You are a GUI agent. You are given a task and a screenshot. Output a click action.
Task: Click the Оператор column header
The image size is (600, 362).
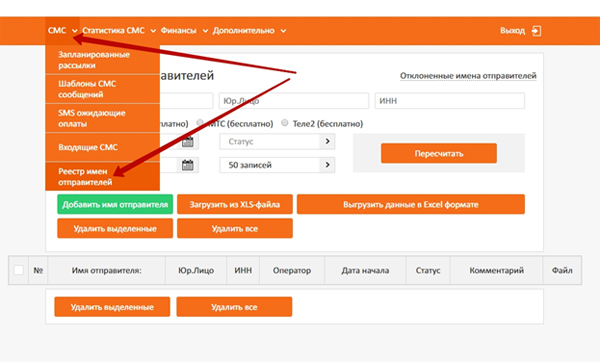click(x=292, y=271)
